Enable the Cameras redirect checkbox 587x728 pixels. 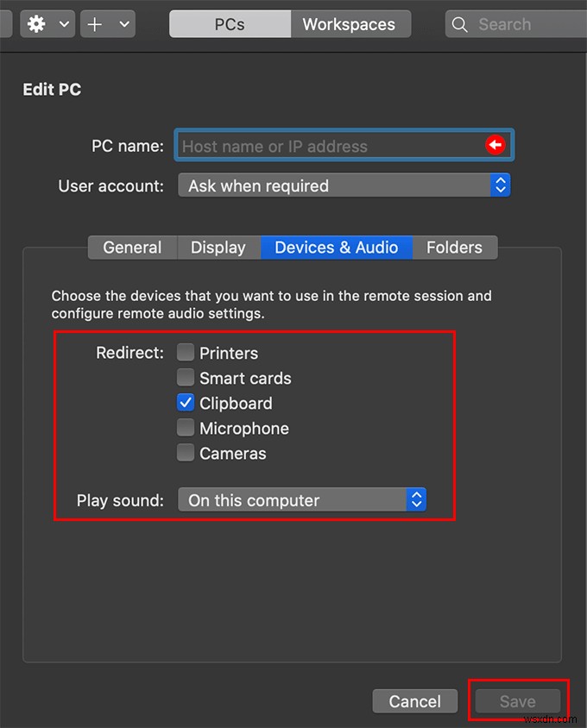(x=186, y=453)
